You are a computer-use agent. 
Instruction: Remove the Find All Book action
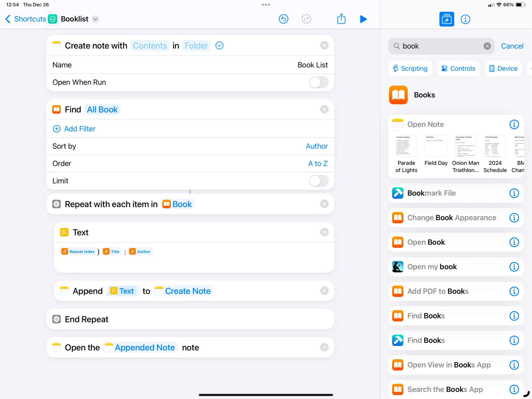(324, 109)
